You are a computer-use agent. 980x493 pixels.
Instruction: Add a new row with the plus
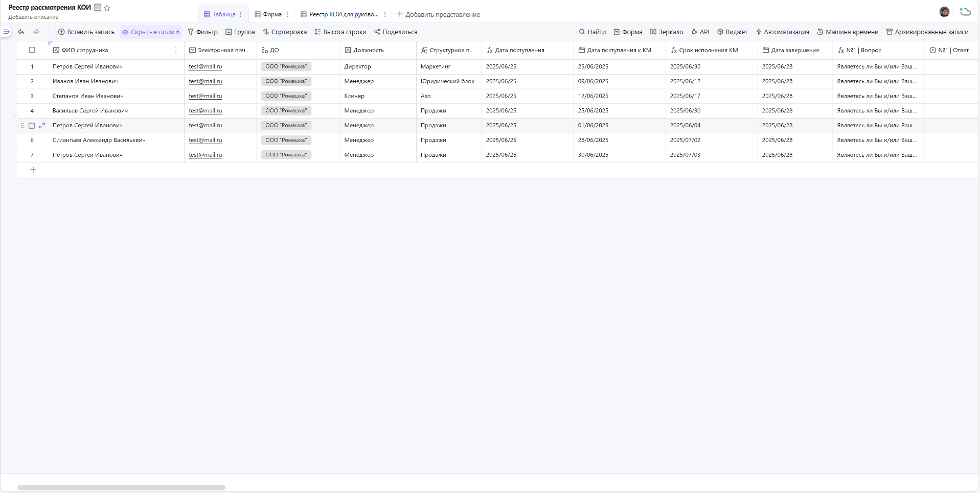pyautogui.click(x=33, y=170)
